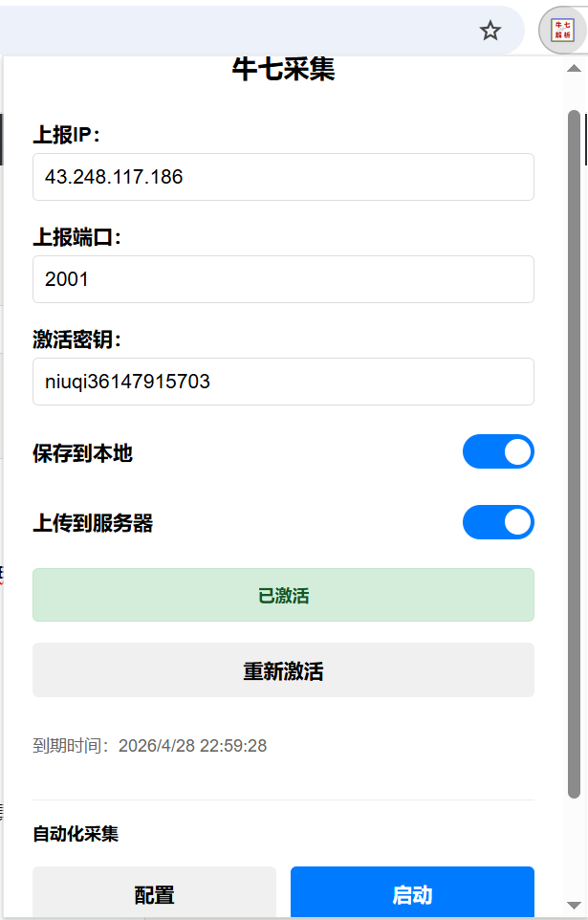
Task: Click the 激活密钥 input field
Action: point(283,382)
